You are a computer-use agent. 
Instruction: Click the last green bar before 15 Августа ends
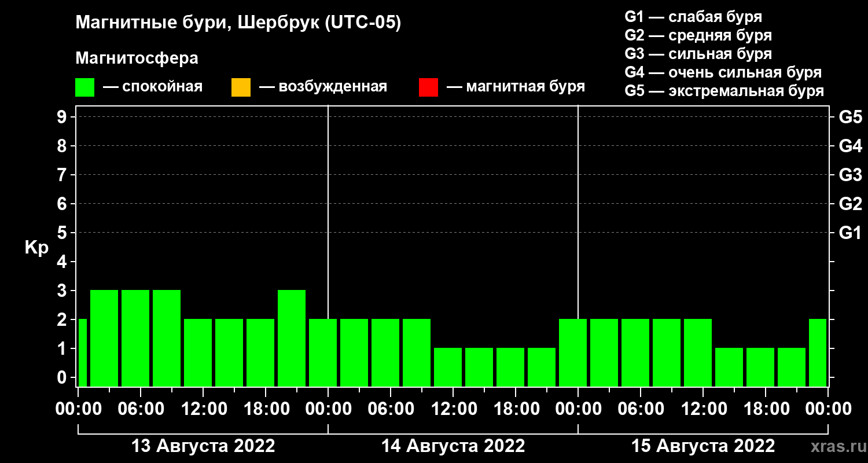(x=818, y=352)
